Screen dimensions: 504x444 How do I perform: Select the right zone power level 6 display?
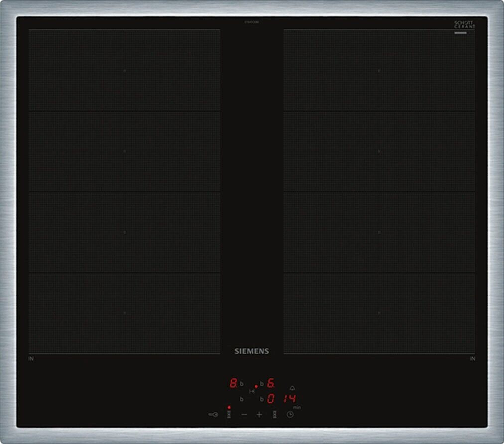pos(271,383)
